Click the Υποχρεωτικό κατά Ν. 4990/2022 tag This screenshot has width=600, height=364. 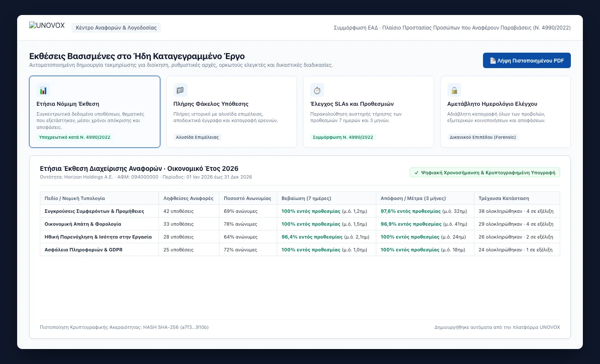[x=75, y=137]
